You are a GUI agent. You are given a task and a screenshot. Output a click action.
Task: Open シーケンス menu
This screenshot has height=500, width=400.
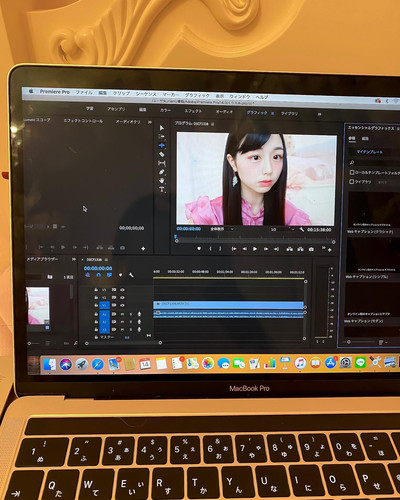tap(146, 94)
